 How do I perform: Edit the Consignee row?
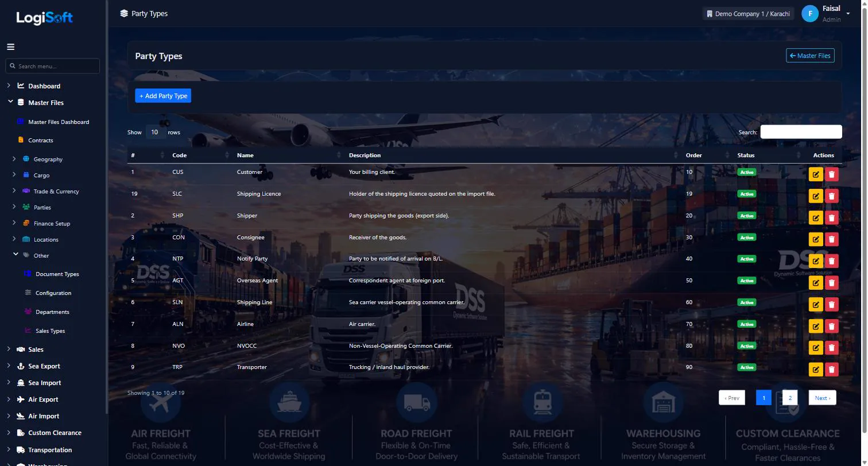816,240
